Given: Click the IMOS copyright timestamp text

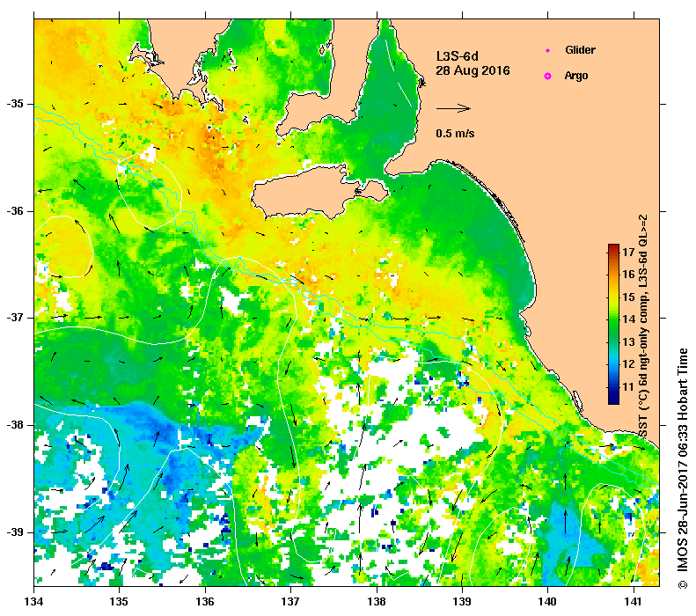Looking at the screenshot, I should point(682,468).
